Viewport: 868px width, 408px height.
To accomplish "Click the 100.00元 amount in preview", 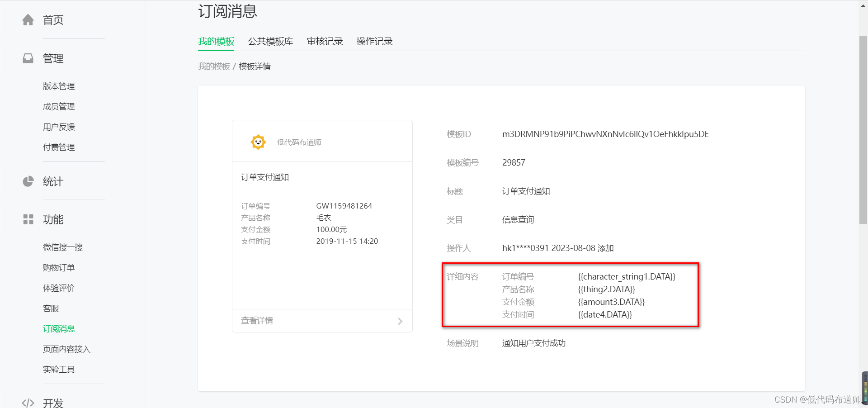I will tap(331, 229).
